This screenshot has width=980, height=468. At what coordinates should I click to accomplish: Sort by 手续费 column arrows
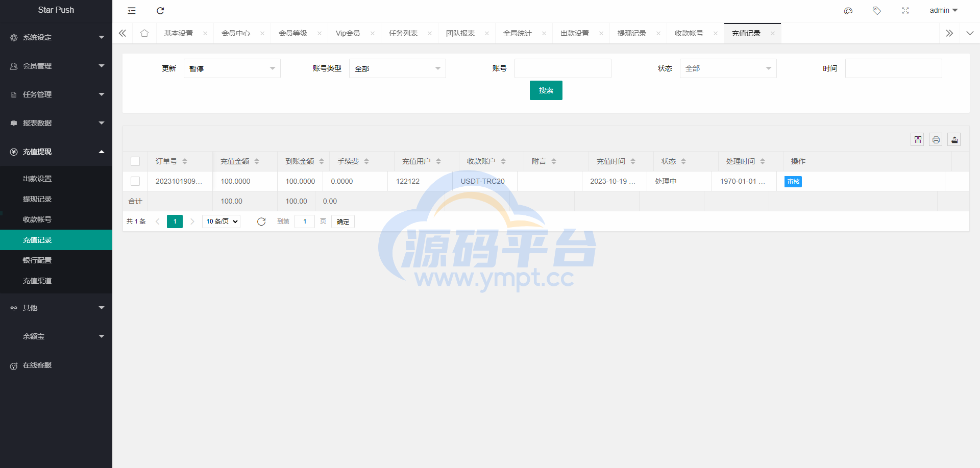pyautogui.click(x=366, y=161)
